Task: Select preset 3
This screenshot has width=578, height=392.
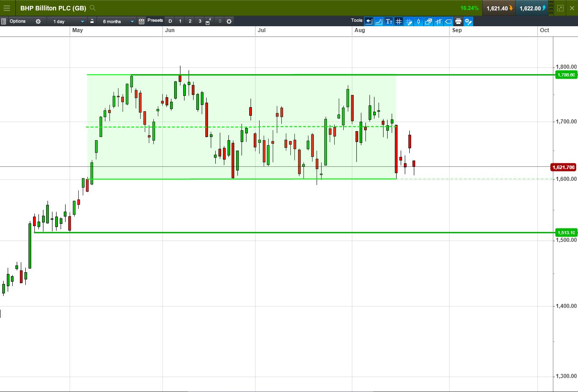Action: [x=200, y=21]
